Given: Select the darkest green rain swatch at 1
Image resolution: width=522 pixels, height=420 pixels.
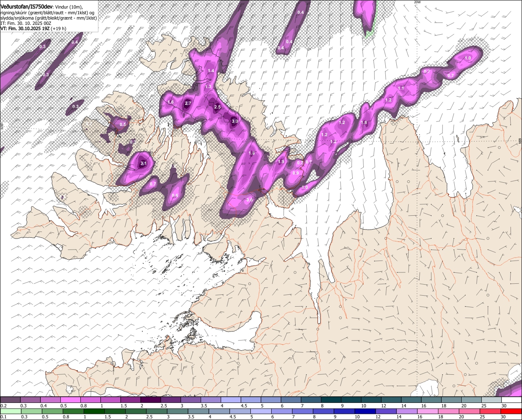Looking at the screenshot, I should pyautogui.click(x=95, y=411).
